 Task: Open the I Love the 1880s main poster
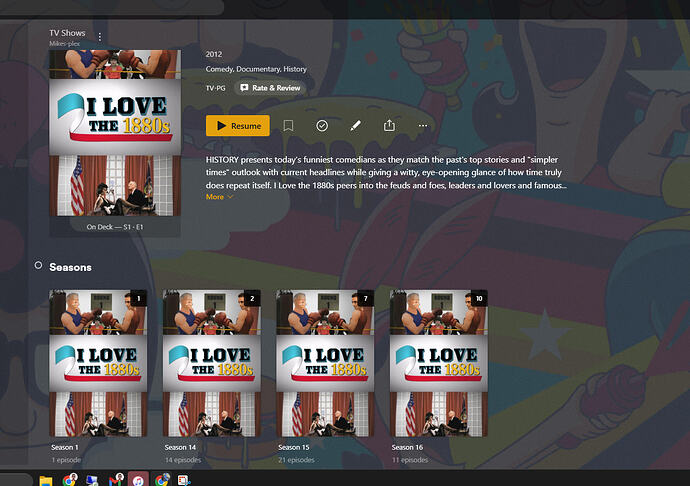(x=115, y=133)
